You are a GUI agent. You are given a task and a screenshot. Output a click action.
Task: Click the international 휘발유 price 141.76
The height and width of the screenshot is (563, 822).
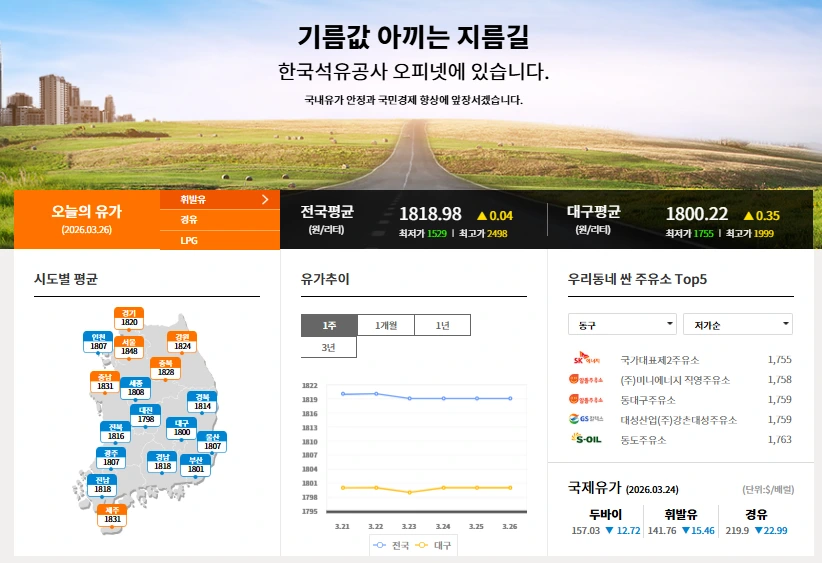[662, 530]
